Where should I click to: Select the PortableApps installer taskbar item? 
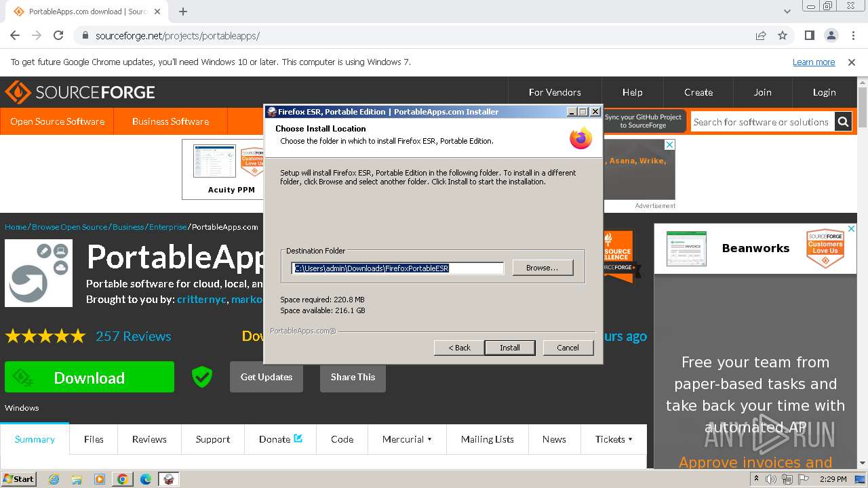[169, 479]
